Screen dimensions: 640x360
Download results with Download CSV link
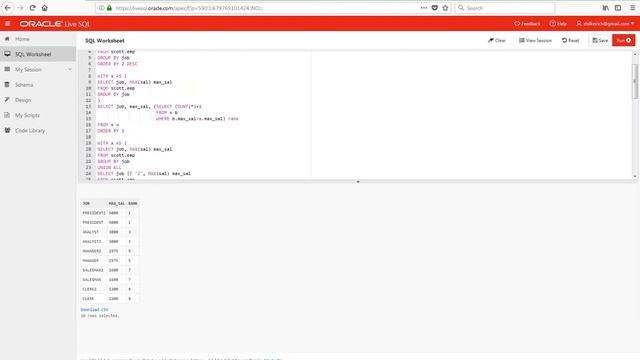point(94,310)
